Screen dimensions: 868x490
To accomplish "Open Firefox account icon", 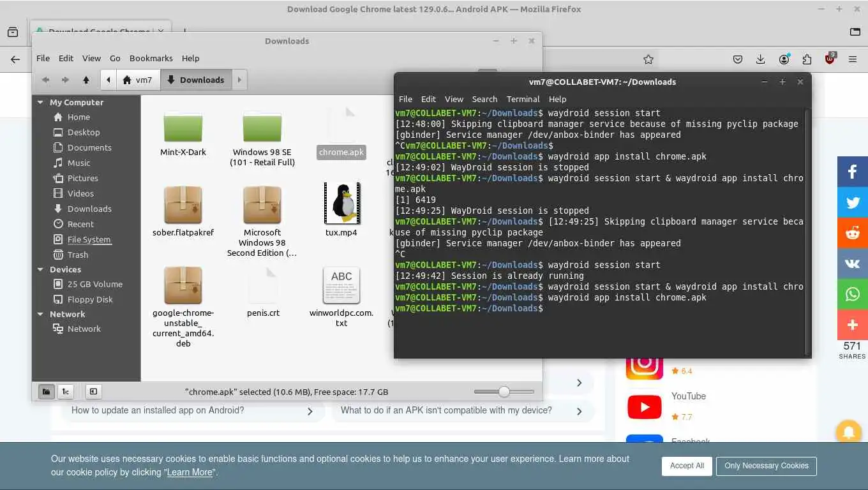I will (784, 59).
